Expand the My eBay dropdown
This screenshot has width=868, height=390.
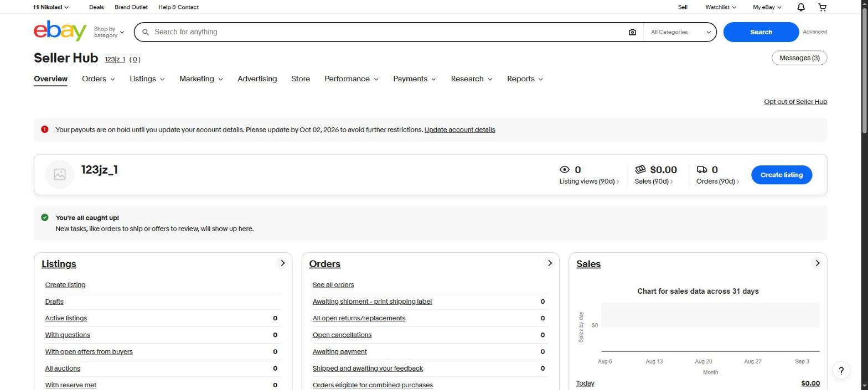click(x=767, y=7)
